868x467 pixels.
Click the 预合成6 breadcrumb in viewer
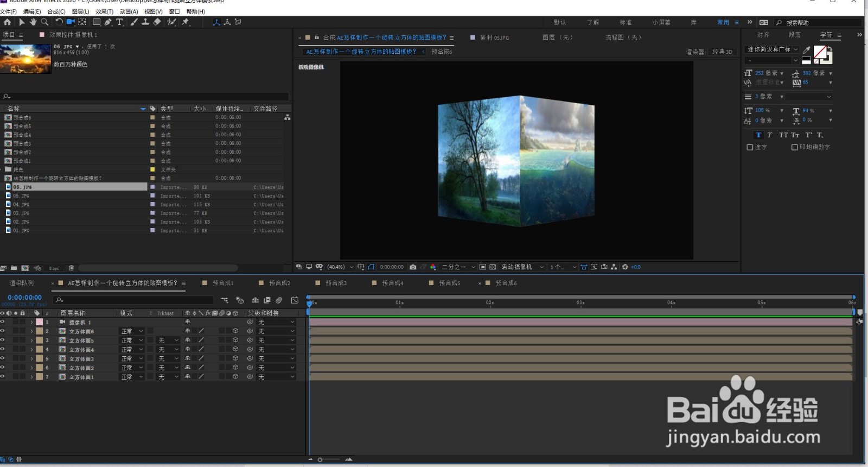(442, 52)
